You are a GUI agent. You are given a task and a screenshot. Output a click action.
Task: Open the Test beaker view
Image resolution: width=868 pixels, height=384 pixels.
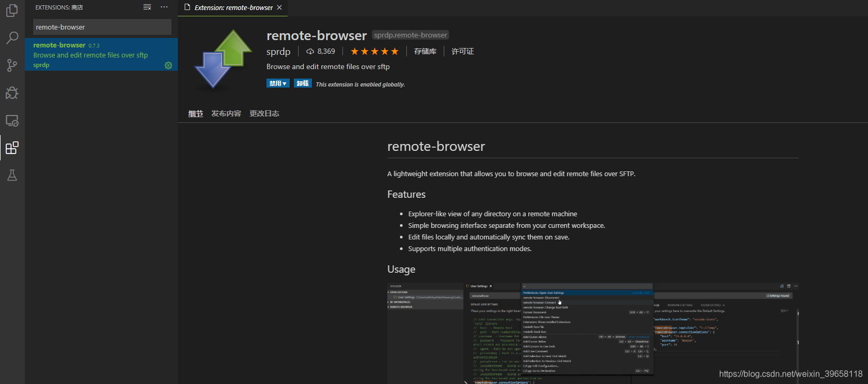point(12,176)
